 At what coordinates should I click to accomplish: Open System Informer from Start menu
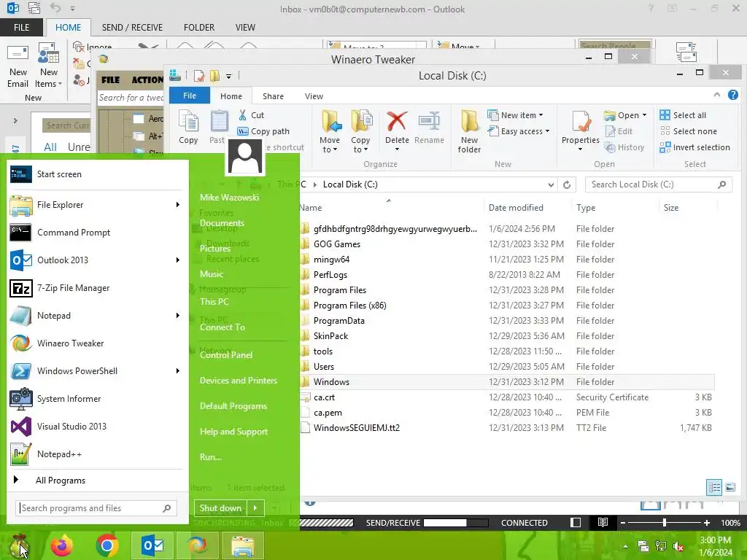98,398
